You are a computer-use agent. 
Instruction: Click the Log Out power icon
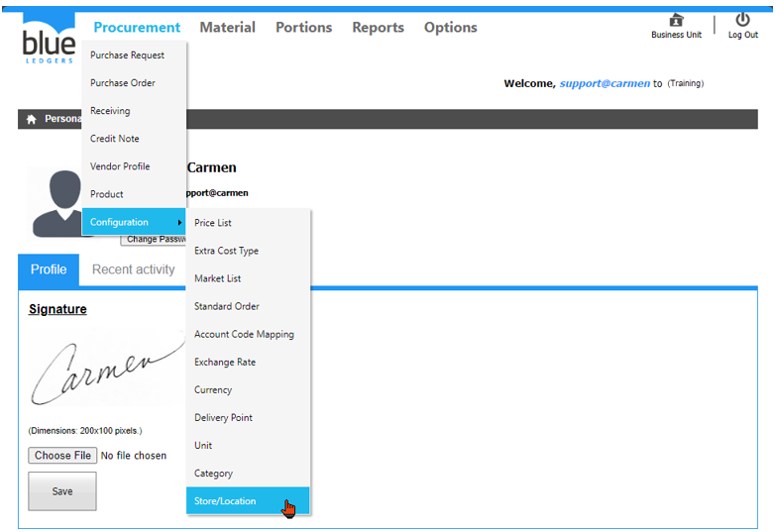742,20
